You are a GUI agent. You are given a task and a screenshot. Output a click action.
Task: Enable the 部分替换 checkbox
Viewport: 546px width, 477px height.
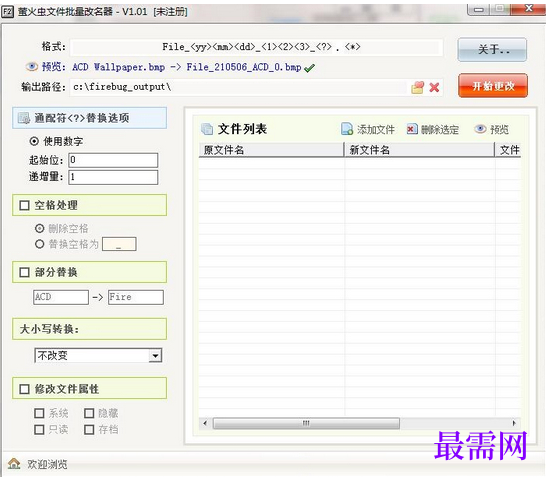coord(24,272)
